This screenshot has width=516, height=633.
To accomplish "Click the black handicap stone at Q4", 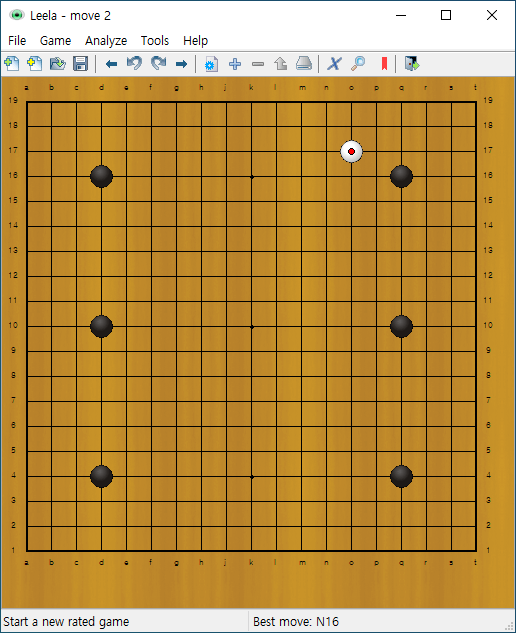I will click(401, 476).
